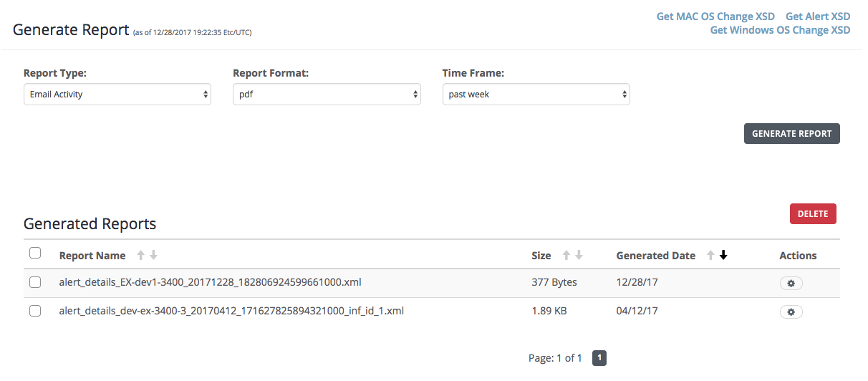
Task: Open the Report Type dropdown
Action: 117,95
